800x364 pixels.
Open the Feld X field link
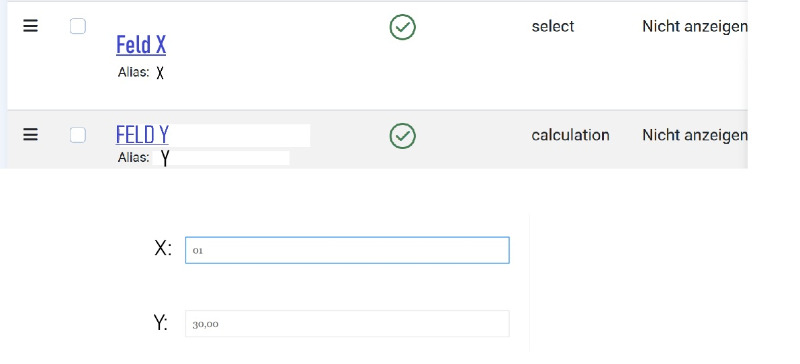click(141, 45)
